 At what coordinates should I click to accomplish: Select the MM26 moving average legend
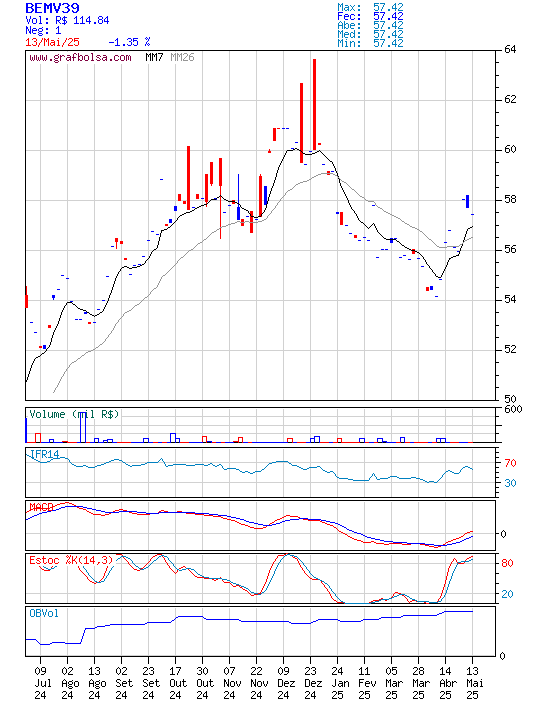182,57
